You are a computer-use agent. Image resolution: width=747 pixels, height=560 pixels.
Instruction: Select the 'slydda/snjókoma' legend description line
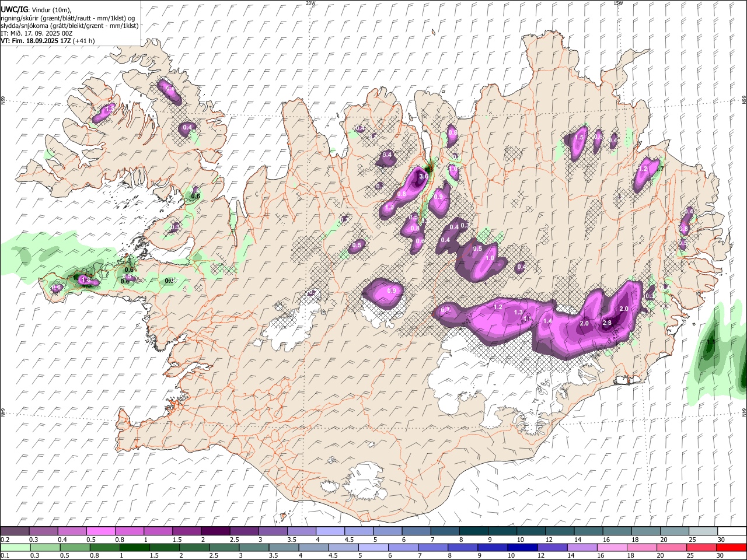click(69, 26)
